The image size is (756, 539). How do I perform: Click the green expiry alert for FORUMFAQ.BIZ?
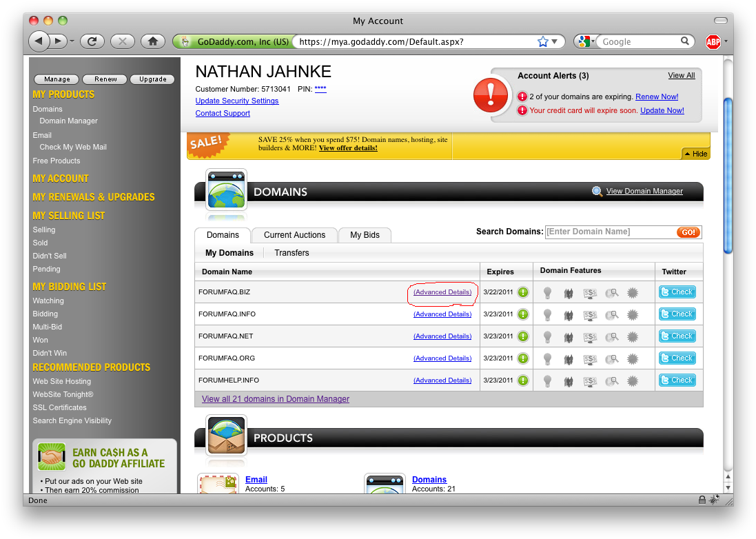(522, 292)
